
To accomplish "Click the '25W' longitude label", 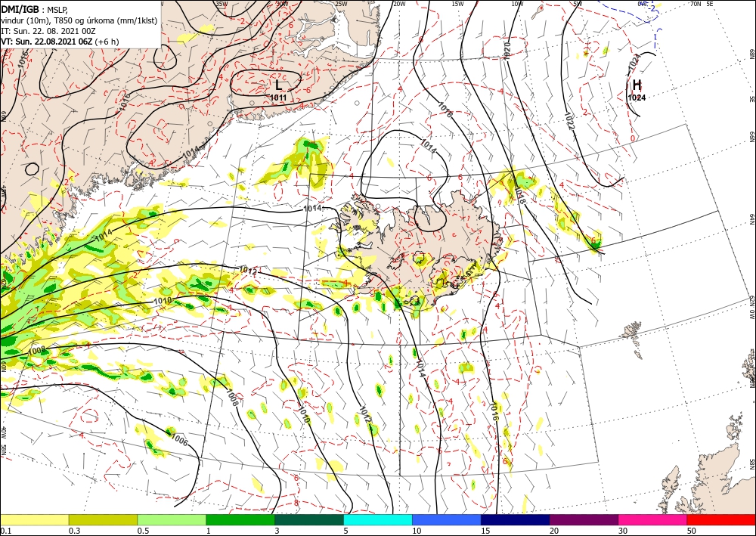I will pos(341,4).
